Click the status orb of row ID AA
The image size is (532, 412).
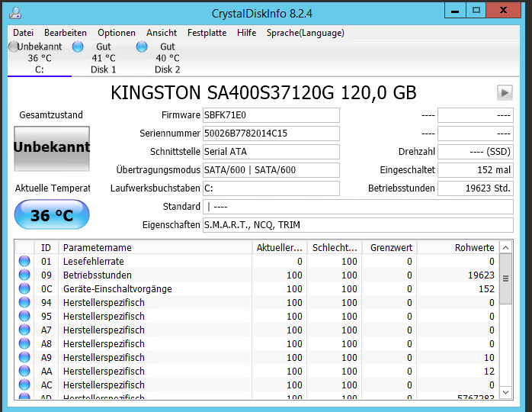[24, 372]
